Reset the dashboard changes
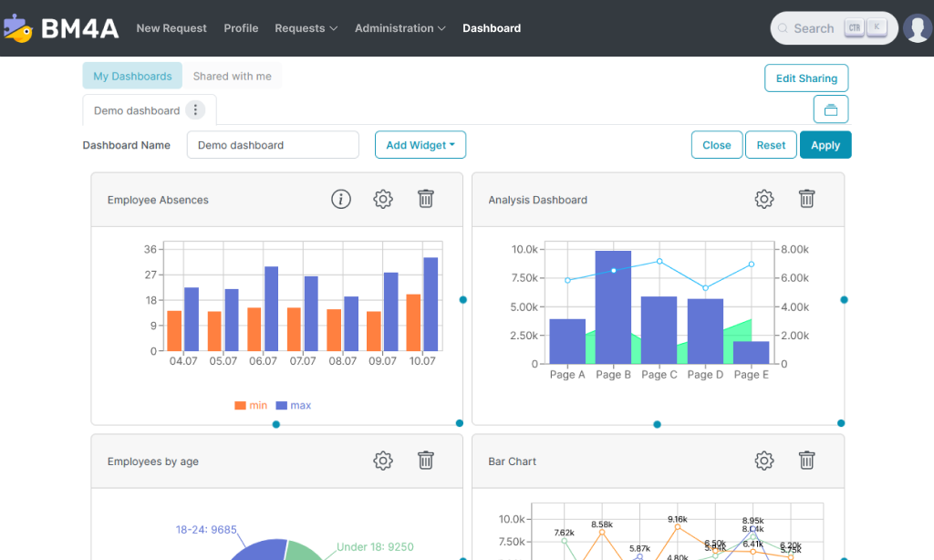Viewport: 934px width, 560px height. [x=771, y=145]
